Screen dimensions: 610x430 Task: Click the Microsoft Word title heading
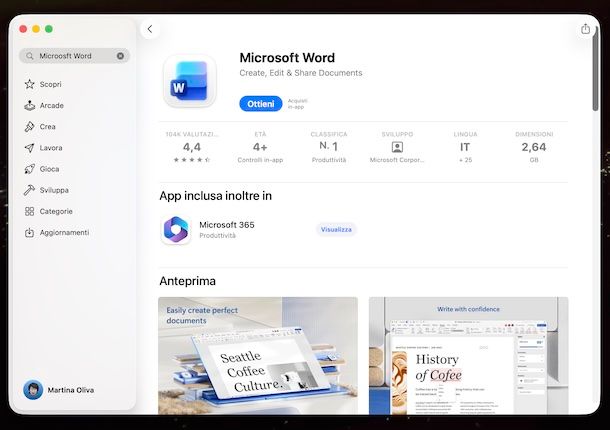coord(287,58)
